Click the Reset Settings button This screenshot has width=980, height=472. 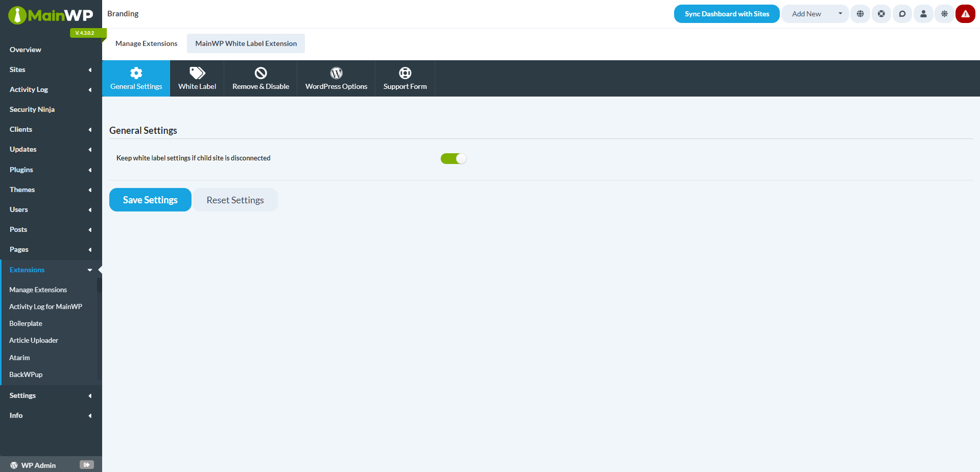(235, 200)
